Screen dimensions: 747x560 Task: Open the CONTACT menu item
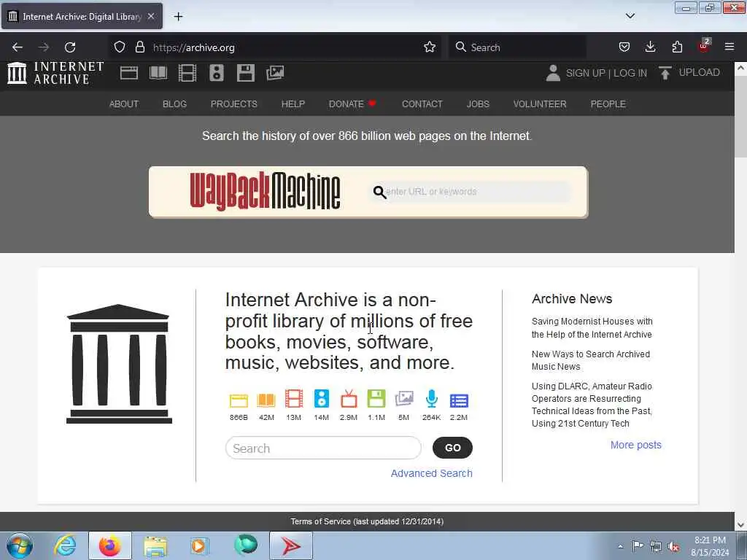[422, 104]
